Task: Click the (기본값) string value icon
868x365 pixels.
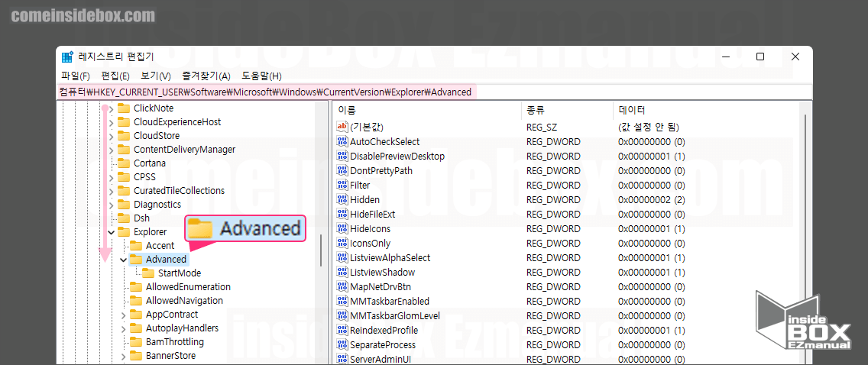Action: [342, 128]
